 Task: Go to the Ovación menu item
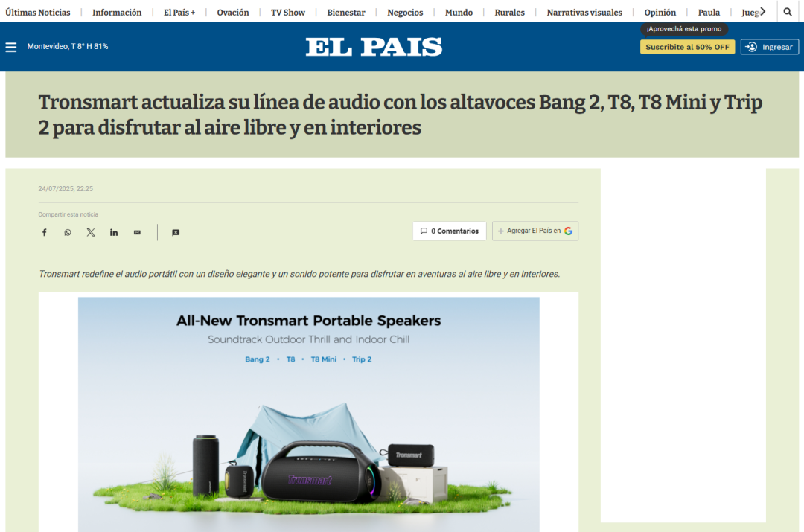pos(233,13)
